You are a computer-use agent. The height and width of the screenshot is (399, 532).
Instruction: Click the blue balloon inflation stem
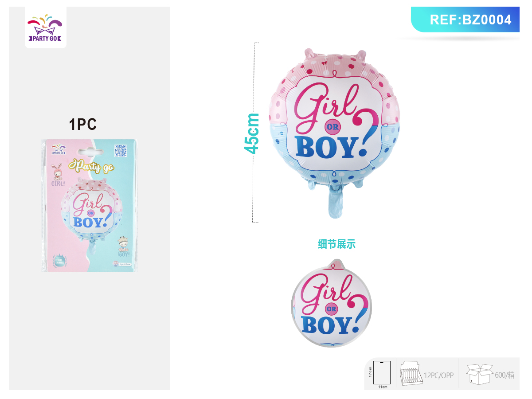pyautogui.click(x=338, y=202)
